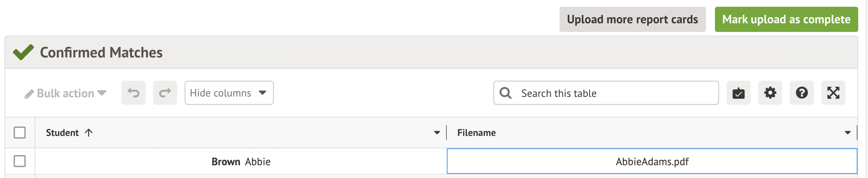868x178 pixels.
Task: Click the green Confirmed Matches checkmark
Action: click(x=23, y=52)
